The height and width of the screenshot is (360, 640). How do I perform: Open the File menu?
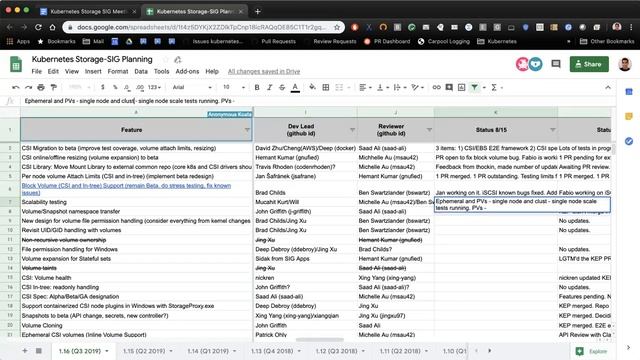click(37, 71)
